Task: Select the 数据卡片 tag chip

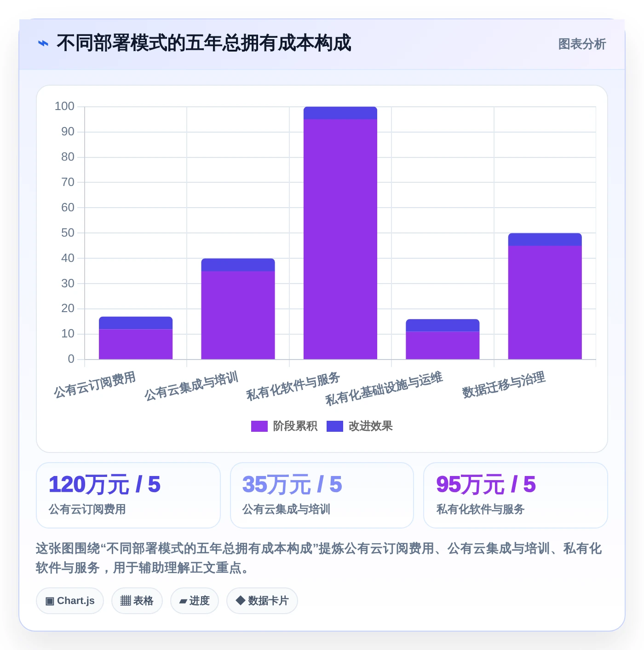Action: click(262, 601)
